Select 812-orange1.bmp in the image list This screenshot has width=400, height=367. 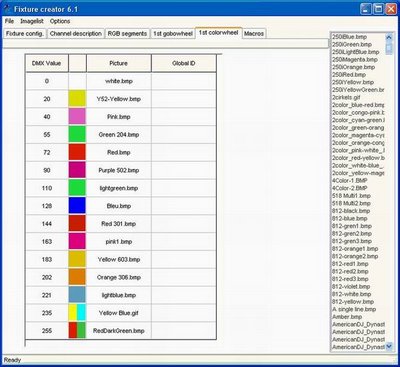pyautogui.click(x=355, y=249)
